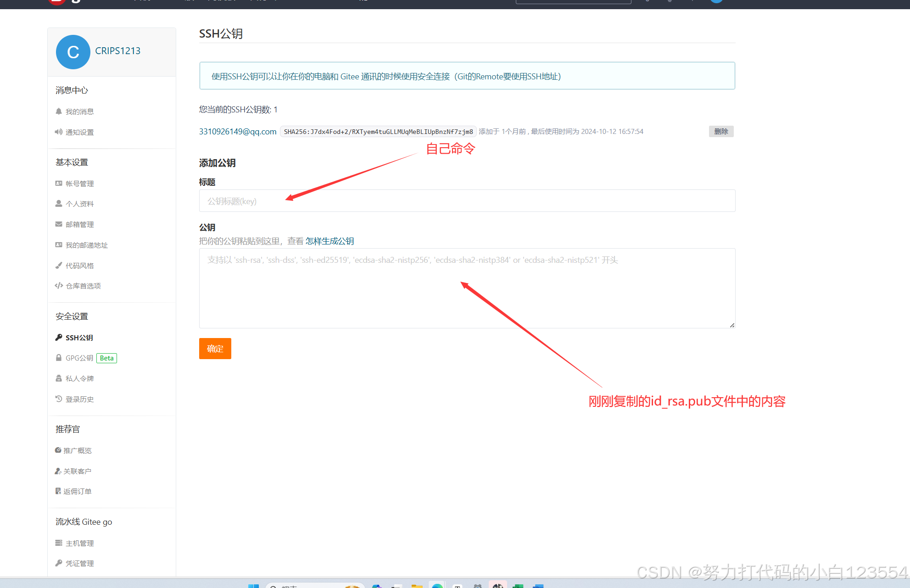Select 帐号管理 in the sidebar
The image size is (910, 588).
pos(79,183)
